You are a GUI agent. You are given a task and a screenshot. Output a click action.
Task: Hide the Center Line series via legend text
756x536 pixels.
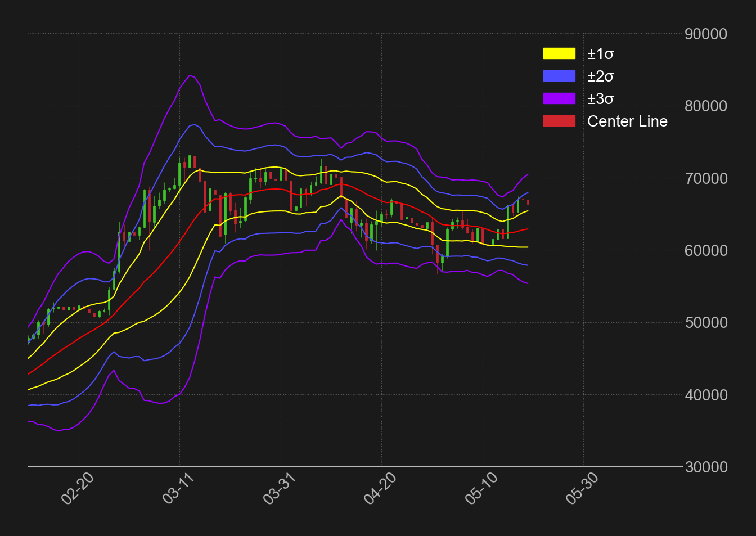pos(627,121)
